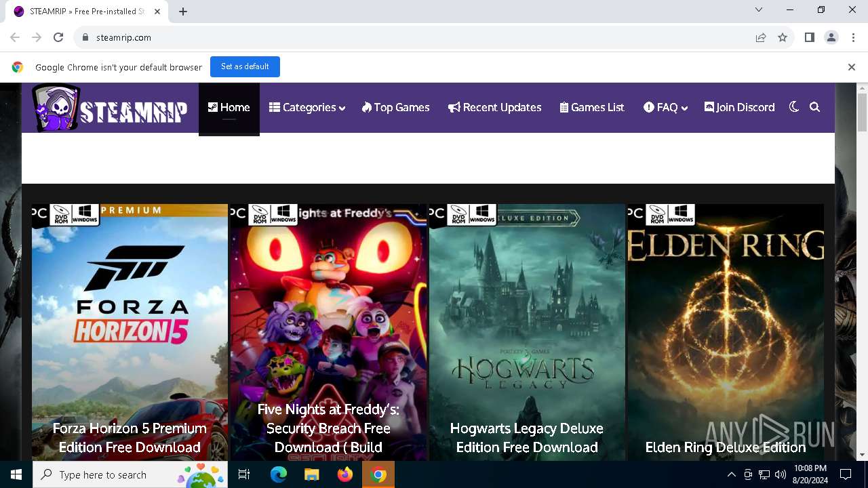View site information lock icon
This screenshot has width=868, height=488.
tap(85, 37)
